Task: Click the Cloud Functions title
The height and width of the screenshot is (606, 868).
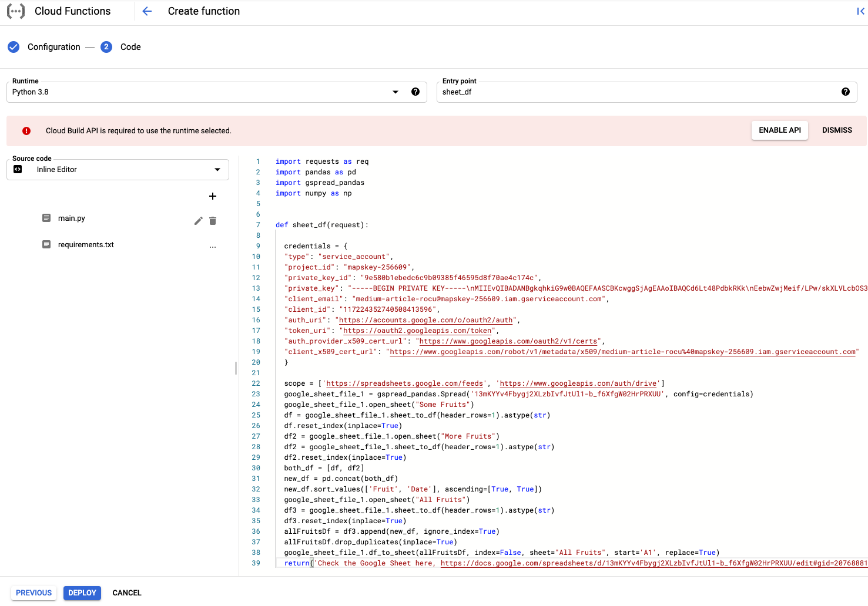Action: [x=73, y=11]
